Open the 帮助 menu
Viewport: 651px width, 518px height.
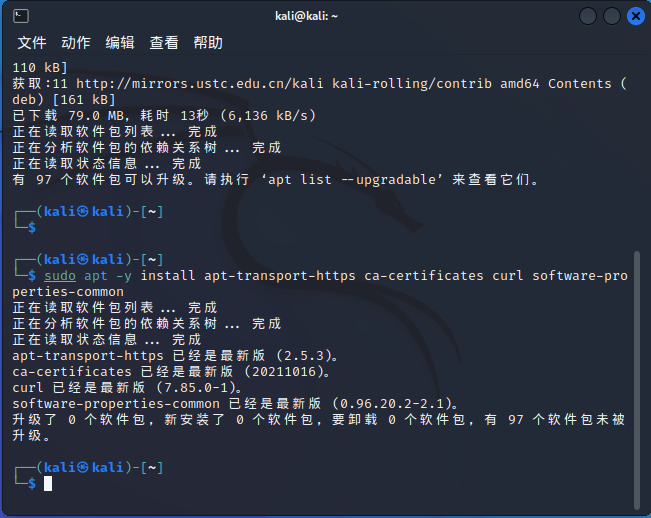pyautogui.click(x=208, y=43)
